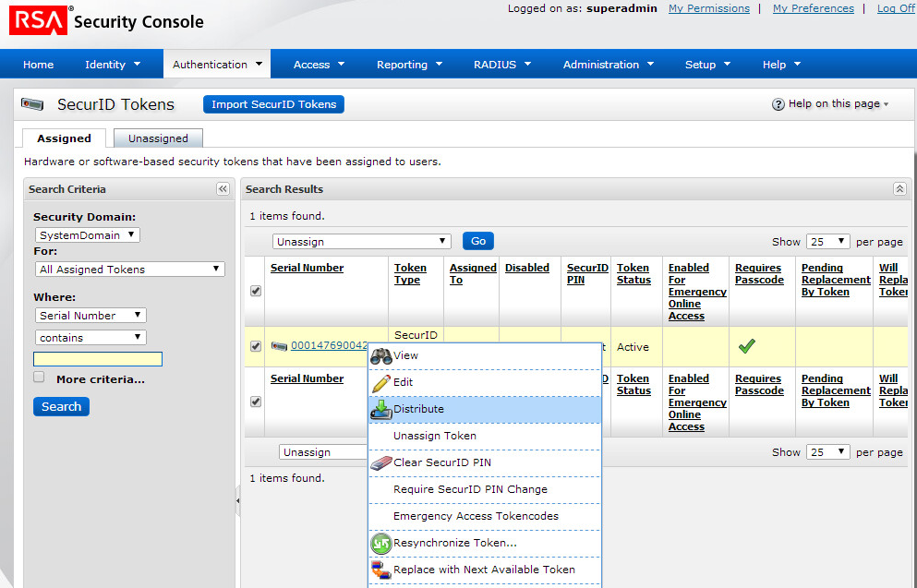Click the Import SecurID Tokens button

pyautogui.click(x=273, y=104)
